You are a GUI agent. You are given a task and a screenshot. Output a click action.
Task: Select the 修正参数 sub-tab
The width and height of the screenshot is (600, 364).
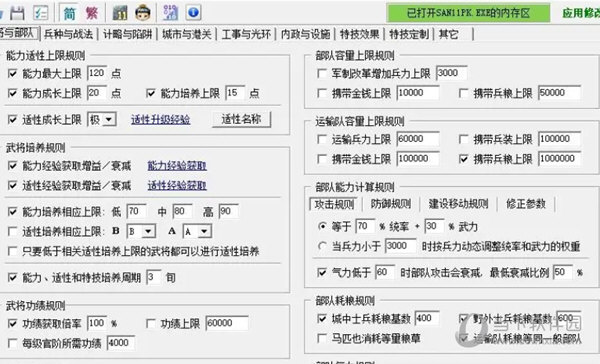[526, 204]
